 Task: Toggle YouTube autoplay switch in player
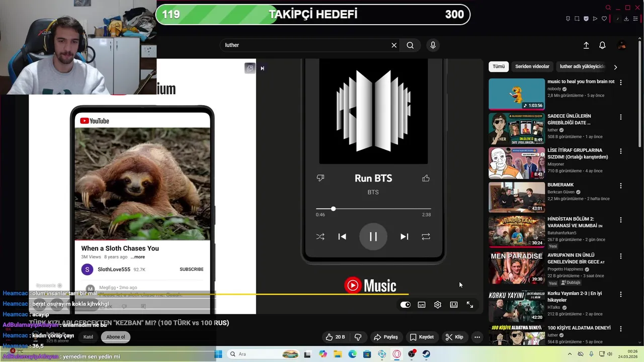click(x=405, y=305)
